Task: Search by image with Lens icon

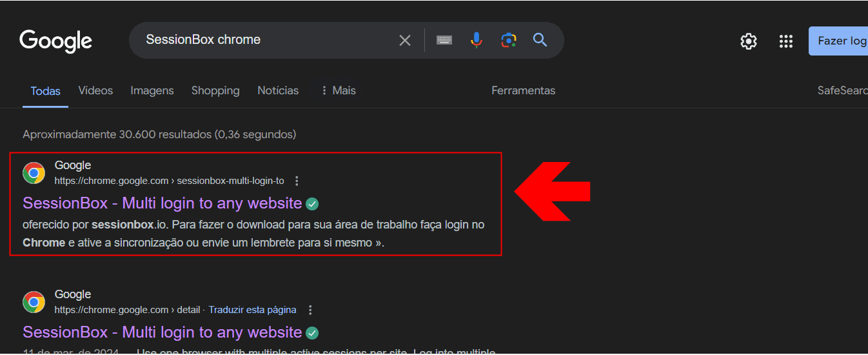Action: [x=509, y=40]
